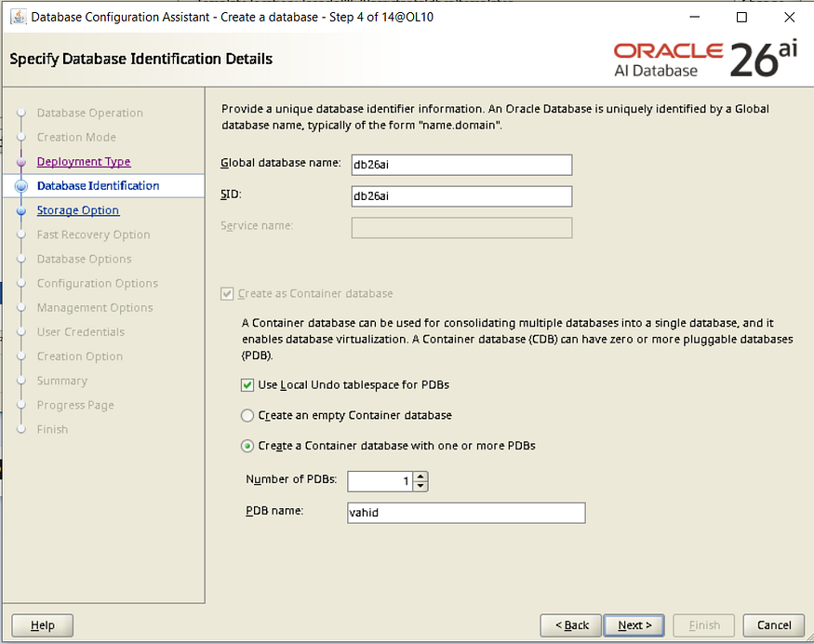Click the Creation Option step

point(80,356)
